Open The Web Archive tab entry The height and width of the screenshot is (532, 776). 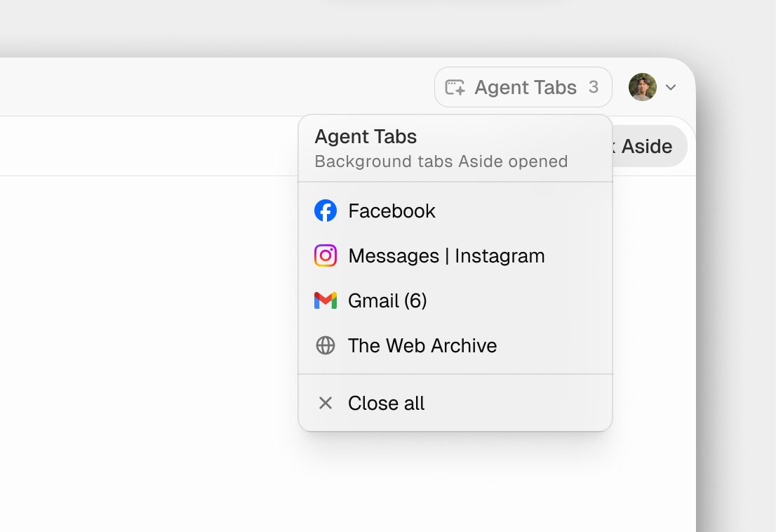pos(455,345)
